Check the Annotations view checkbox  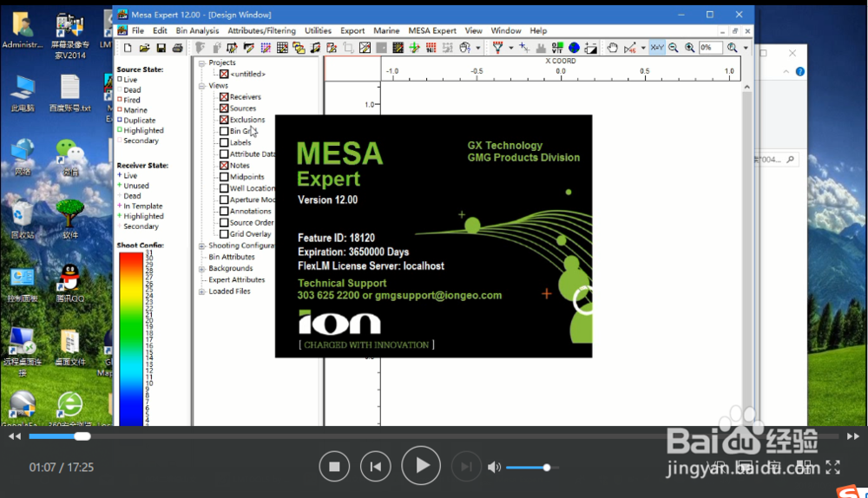pyautogui.click(x=224, y=212)
